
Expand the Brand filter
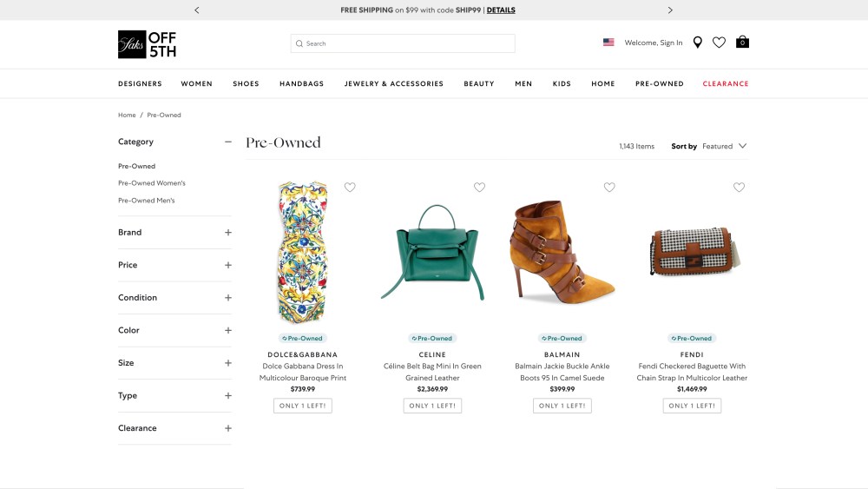pos(227,233)
